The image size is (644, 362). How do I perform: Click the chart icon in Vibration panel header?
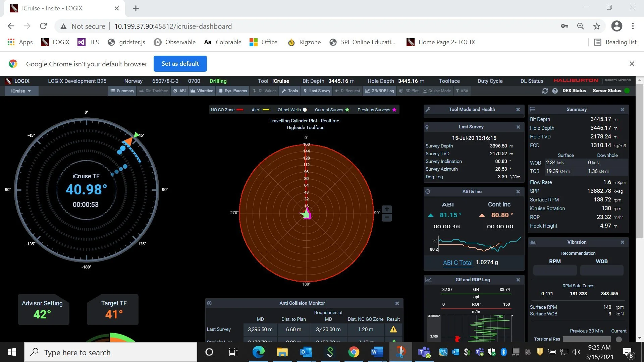(532, 242)
